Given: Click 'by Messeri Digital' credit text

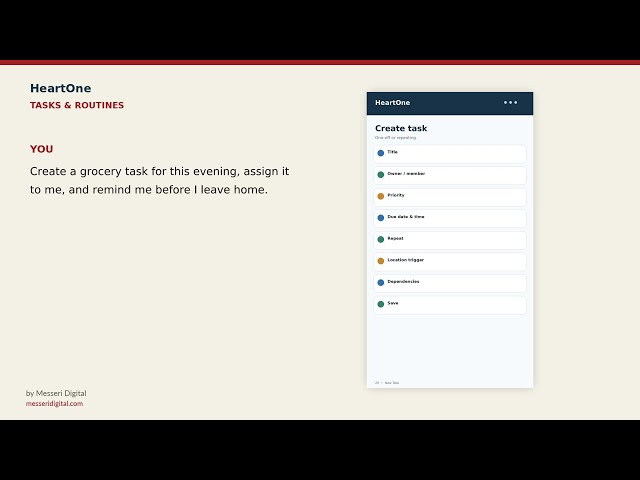Looking at the screenshot, I should coord(56,393).
